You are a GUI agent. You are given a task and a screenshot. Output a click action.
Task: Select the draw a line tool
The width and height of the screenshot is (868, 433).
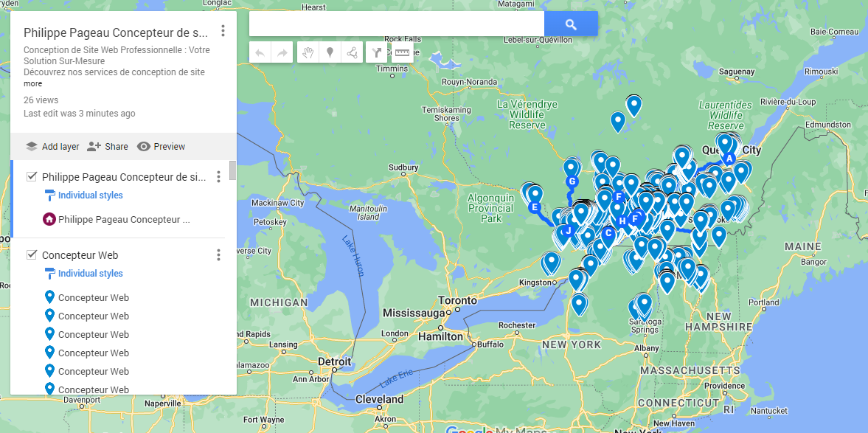[352, 52]
